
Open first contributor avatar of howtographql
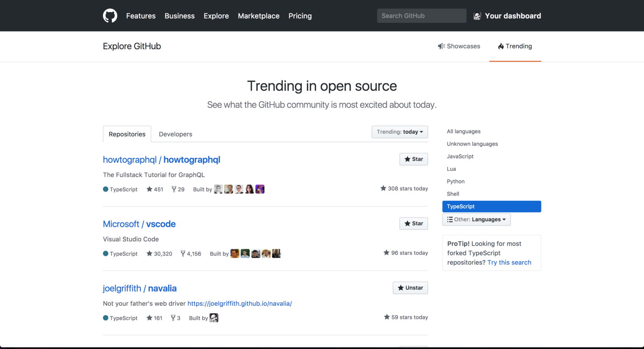pos(218,189)
